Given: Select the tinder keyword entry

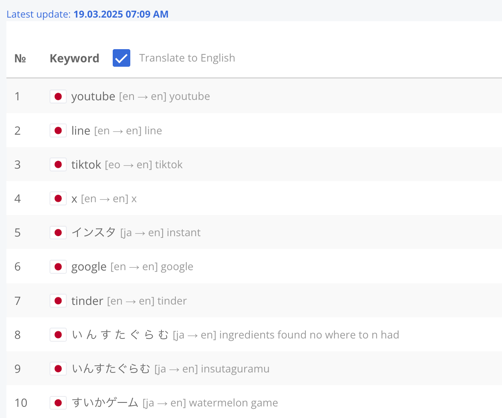Looking at the screenshot, I should tap(87, 301).
